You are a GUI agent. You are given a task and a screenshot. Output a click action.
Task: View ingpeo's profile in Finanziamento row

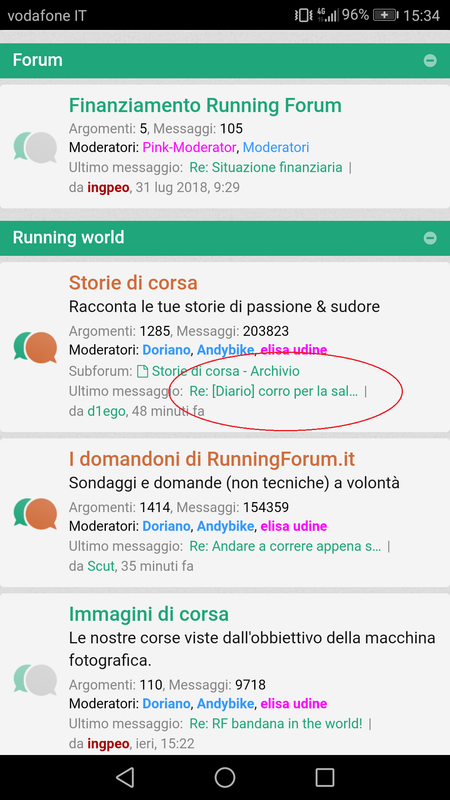click(x=109, y=188)
